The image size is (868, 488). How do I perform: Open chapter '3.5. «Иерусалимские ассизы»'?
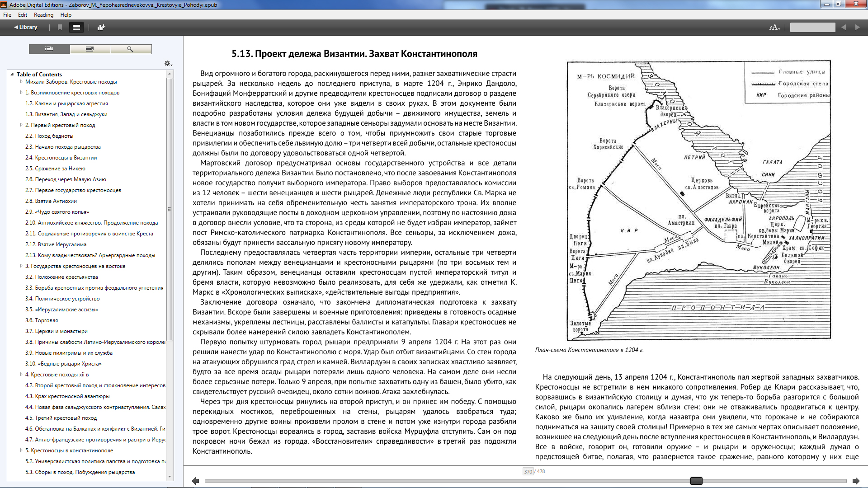pos(61,310)
